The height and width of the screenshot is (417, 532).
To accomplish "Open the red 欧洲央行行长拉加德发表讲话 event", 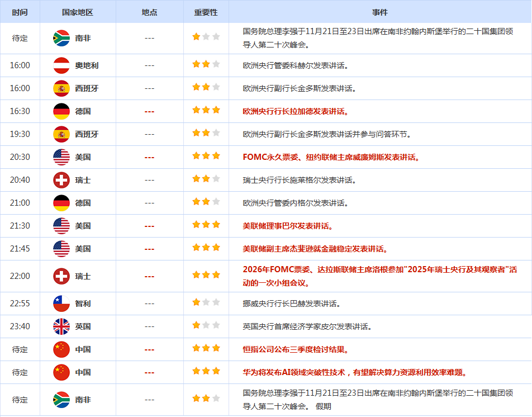I will click(x=296, y=111).
